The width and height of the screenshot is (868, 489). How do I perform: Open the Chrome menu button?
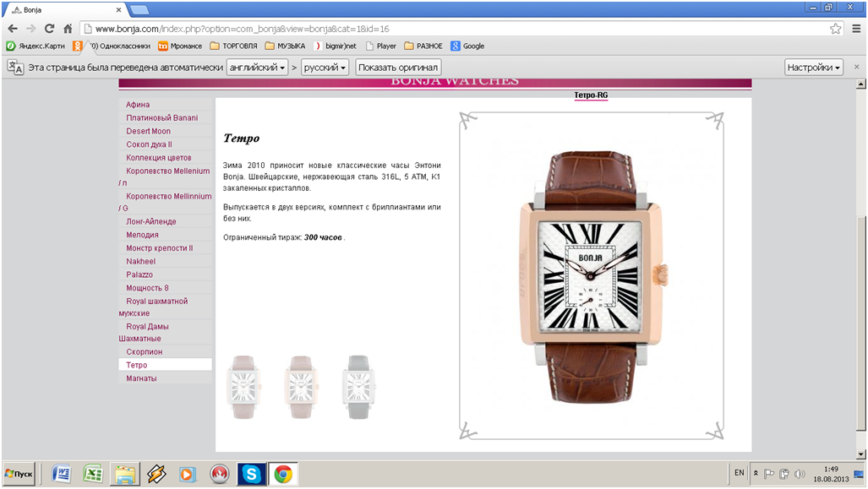[x=856, y=29]
